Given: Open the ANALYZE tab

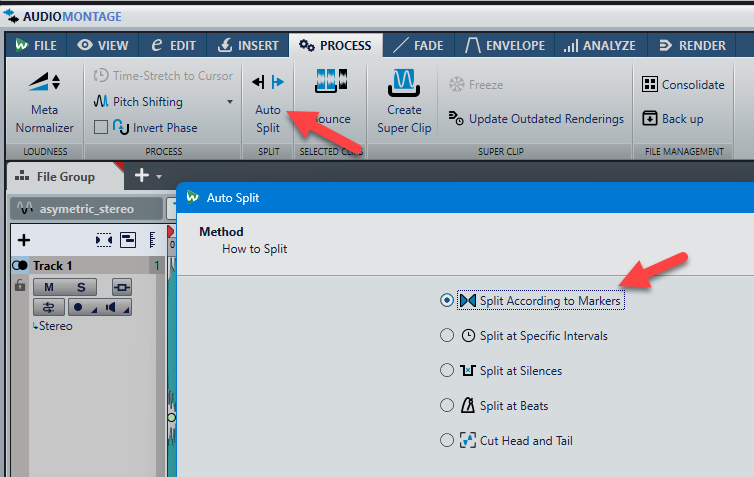Looking at the screenshot, I should [600, 46].
